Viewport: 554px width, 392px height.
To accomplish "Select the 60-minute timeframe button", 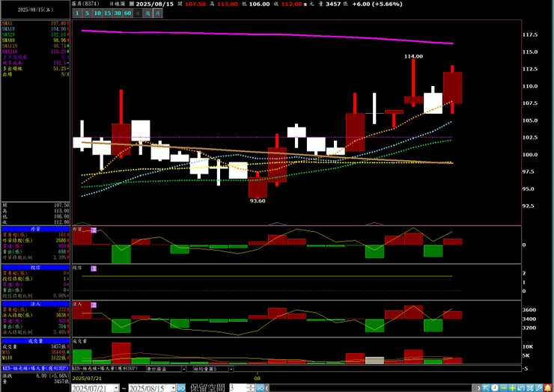I will [x=127, y=13].
